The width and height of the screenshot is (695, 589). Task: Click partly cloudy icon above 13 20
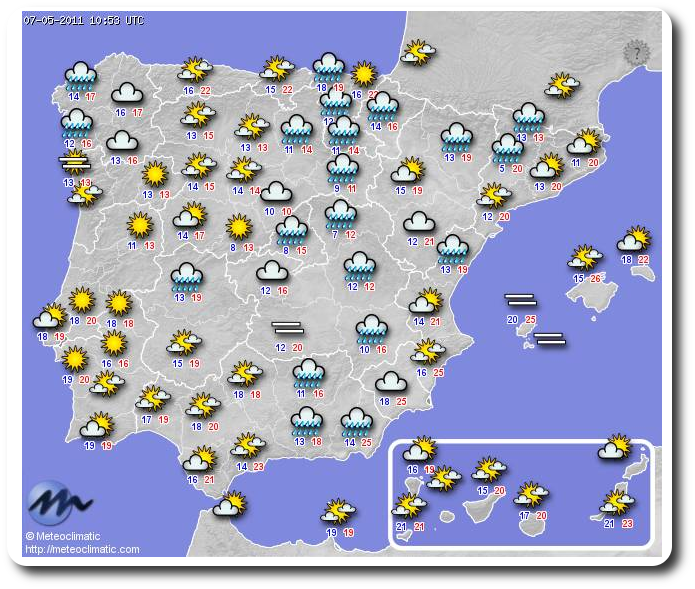tap(547, 166)
